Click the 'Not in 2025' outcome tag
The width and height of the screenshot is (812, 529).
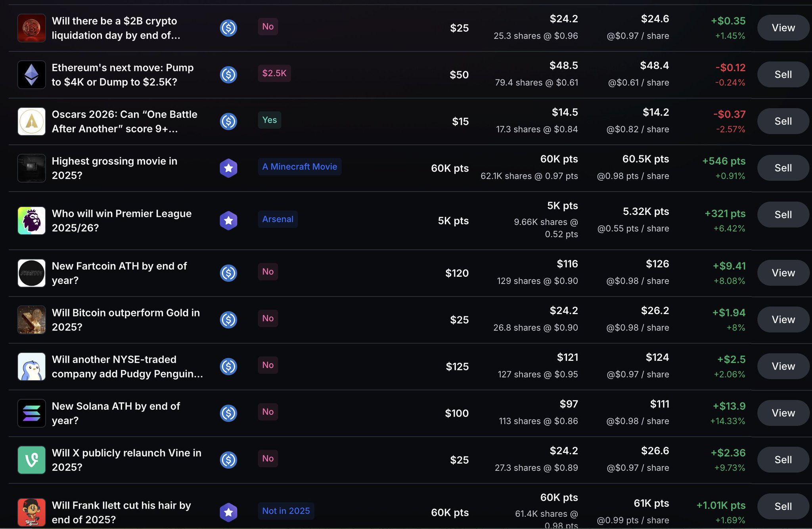(x=286, y=511)
